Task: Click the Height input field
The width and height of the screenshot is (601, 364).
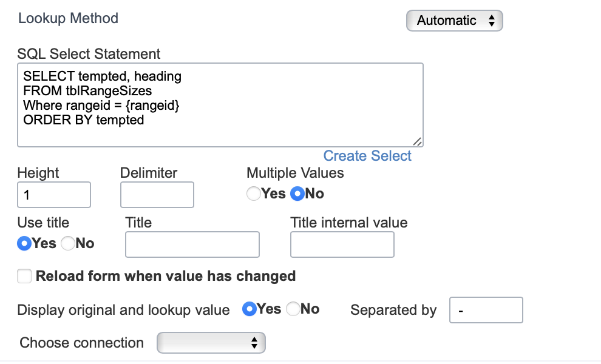Action: coord(54,195)
